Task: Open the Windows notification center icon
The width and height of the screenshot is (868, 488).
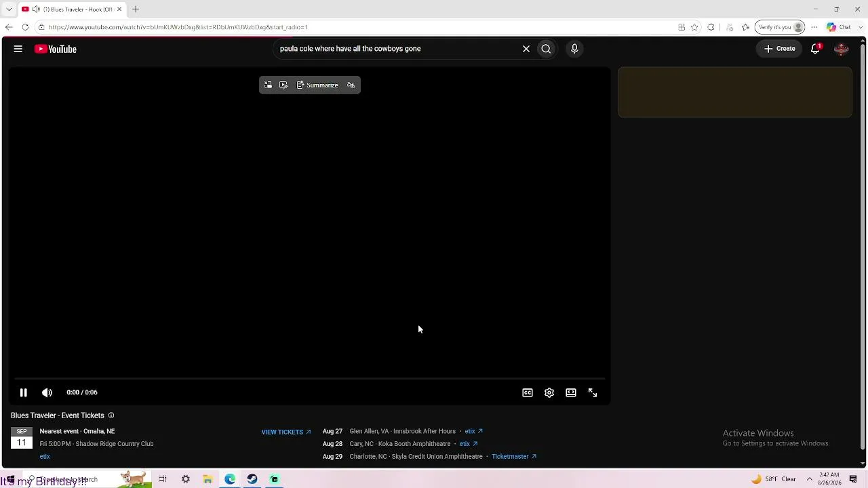Action: coord(853,479)
